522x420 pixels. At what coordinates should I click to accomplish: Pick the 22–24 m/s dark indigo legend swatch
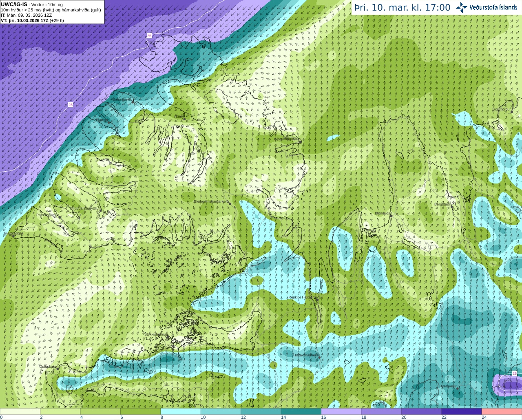click(x=462, y=411)
